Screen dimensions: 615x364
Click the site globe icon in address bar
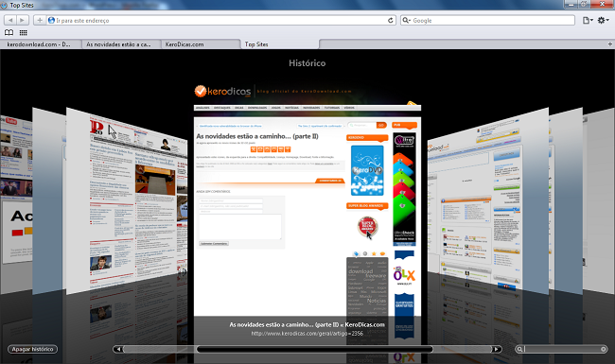[51, 20]
